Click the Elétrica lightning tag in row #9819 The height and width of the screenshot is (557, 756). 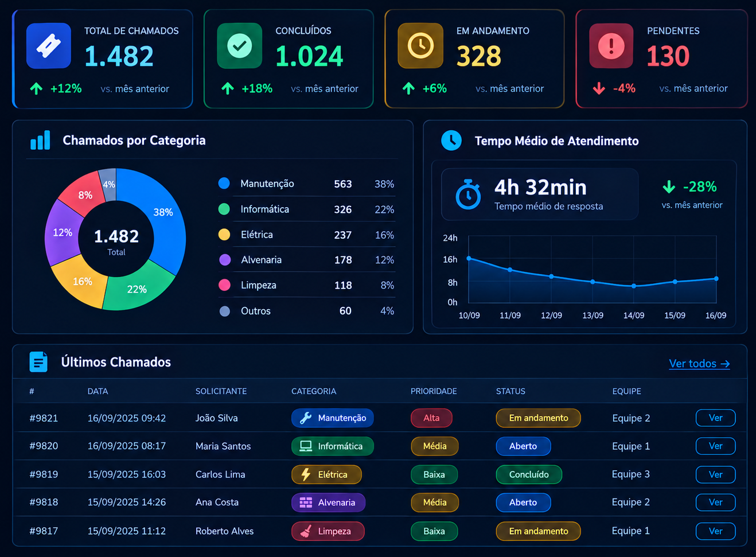click(x=326, y=474)
